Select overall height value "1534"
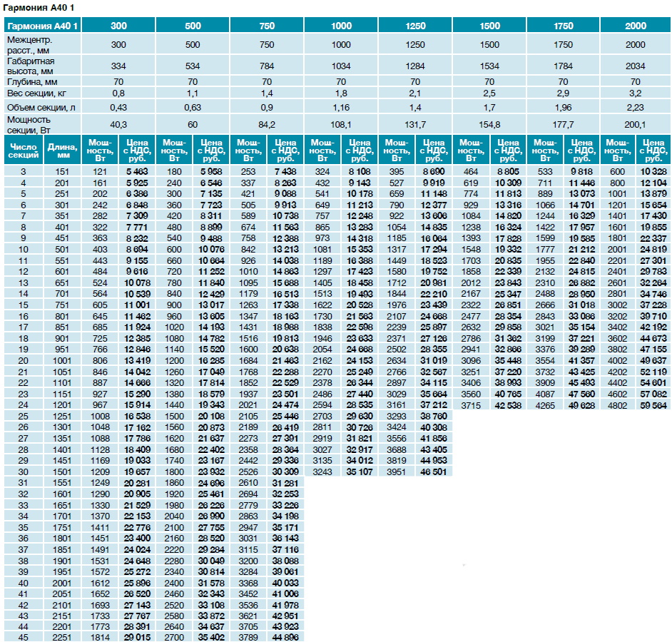The height and width of the screenshot is (642, 672). coord(489,66)
